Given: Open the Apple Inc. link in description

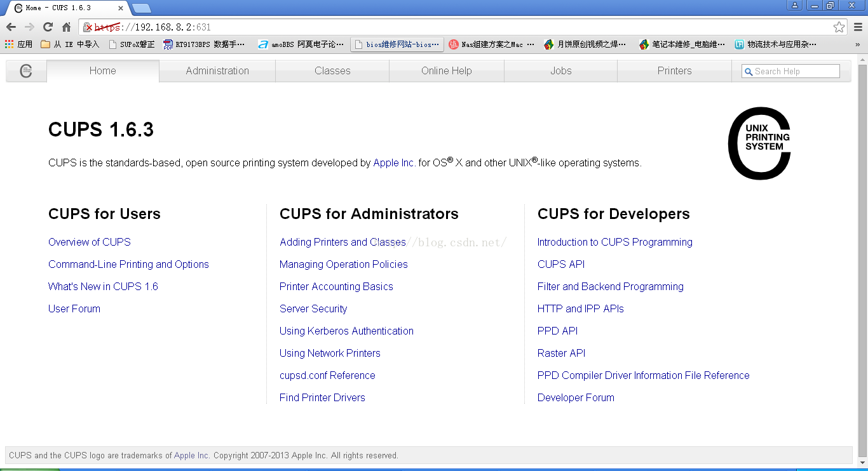Looking at the screenshot, I should 394,163.
